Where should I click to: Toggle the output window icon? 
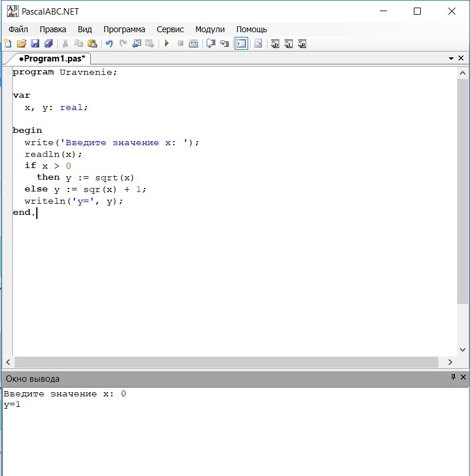pyautogui.click(x=242, y=43)
